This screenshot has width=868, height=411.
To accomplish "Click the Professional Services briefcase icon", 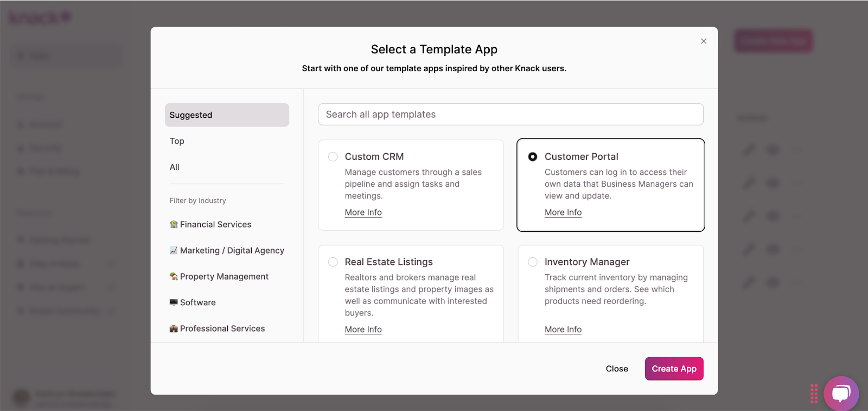I will pyautogui.click(x=174, y=328).
